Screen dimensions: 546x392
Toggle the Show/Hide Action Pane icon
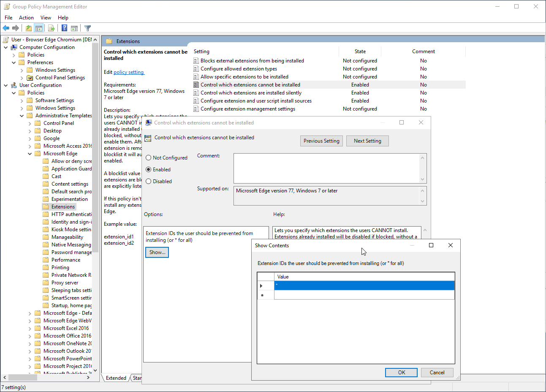click(74, 28)
